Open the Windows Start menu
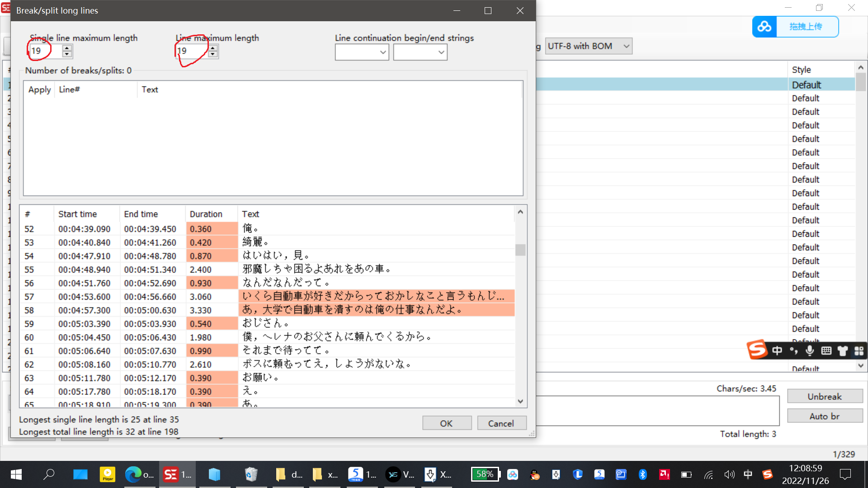The width and height of the screenshot is (868, 488). point(15,474)
